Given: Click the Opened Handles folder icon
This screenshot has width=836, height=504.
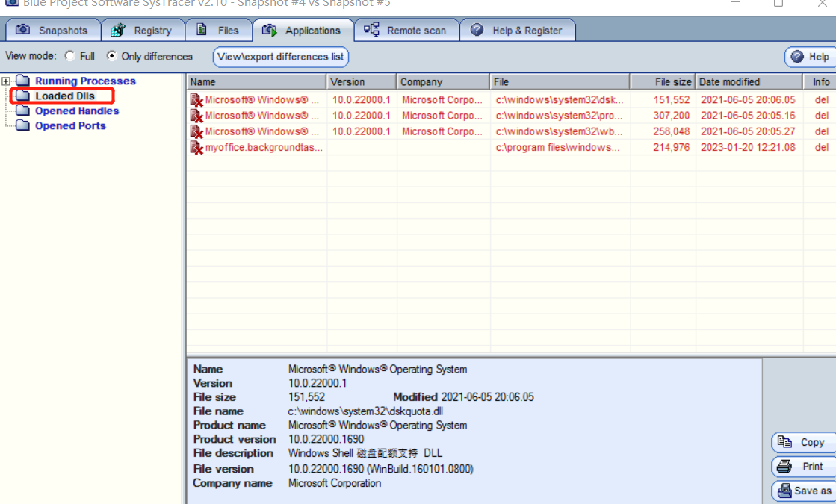Looking at the screenshot, I should coord(23,111).
